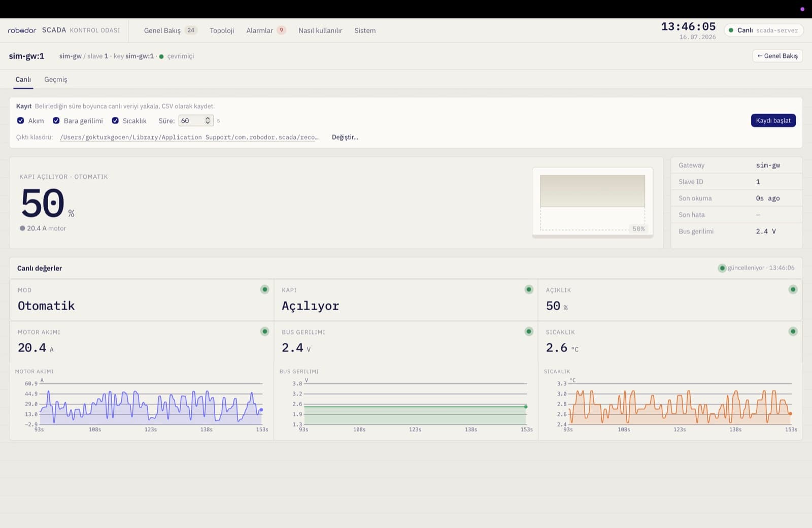Open the Sistem menu item

(365, 30)
